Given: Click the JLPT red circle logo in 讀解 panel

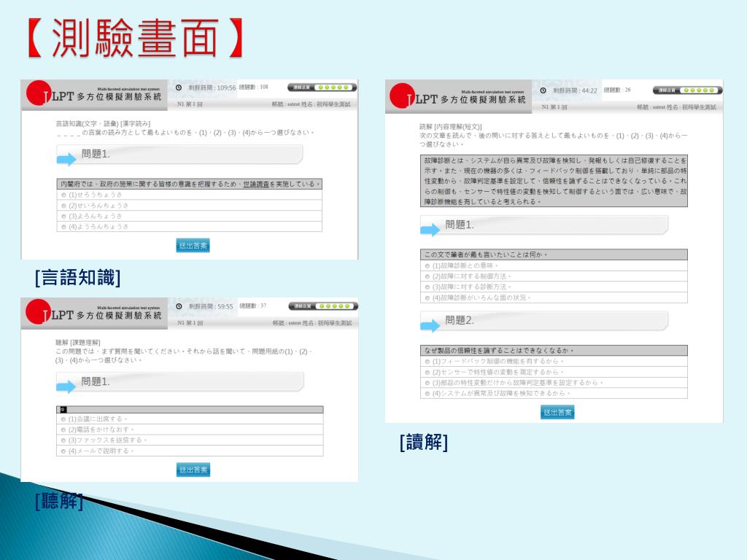Looking at the screenshot, I should pos(403,96).
